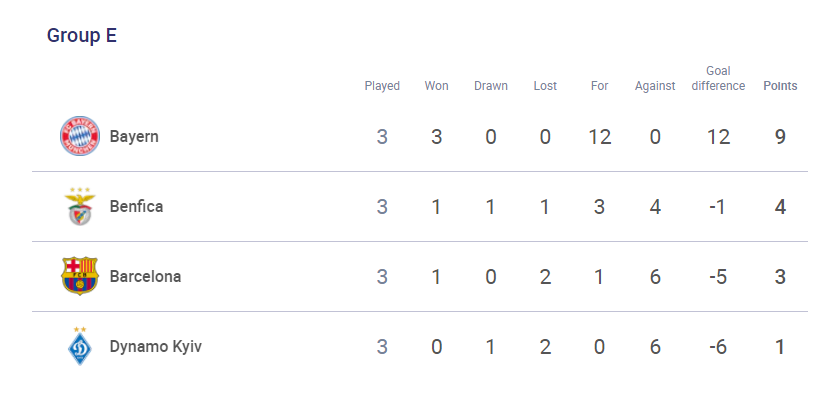Screen dimensions: 838x409
Task: Click the Bayern Munich club crest
Action: 80,136
